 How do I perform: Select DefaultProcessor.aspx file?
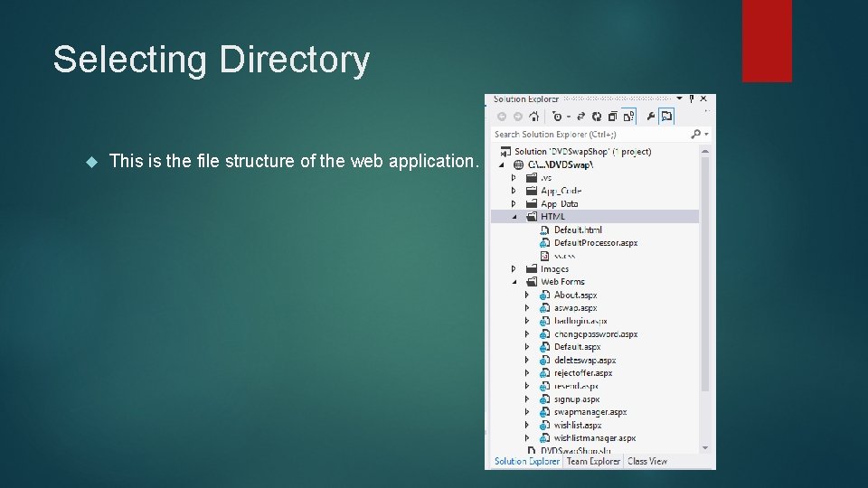pyautogui.click(x=596, y=243)
